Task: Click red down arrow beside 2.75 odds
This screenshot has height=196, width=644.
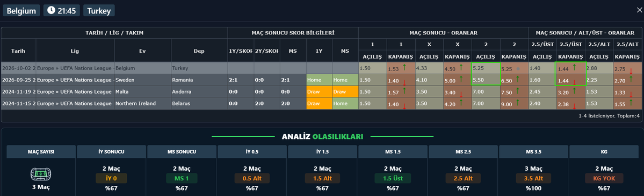Action: 631,72
